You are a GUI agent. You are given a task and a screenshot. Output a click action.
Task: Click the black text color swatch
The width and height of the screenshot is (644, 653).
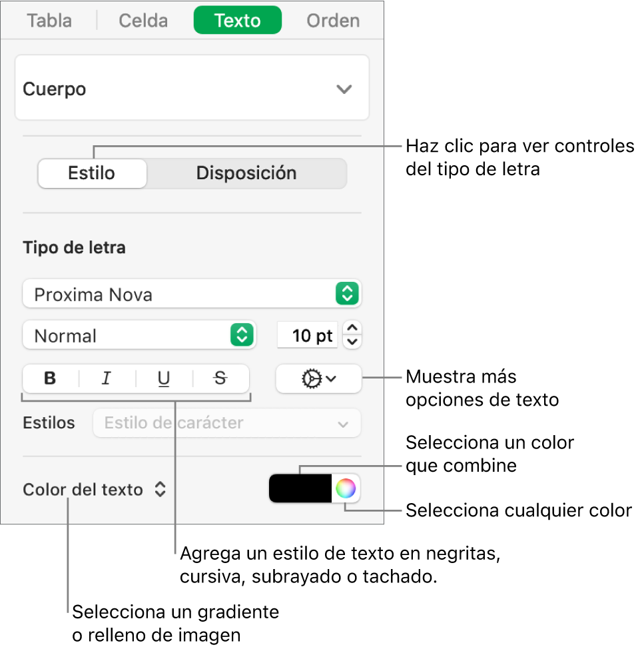click(x=300, y=488)
